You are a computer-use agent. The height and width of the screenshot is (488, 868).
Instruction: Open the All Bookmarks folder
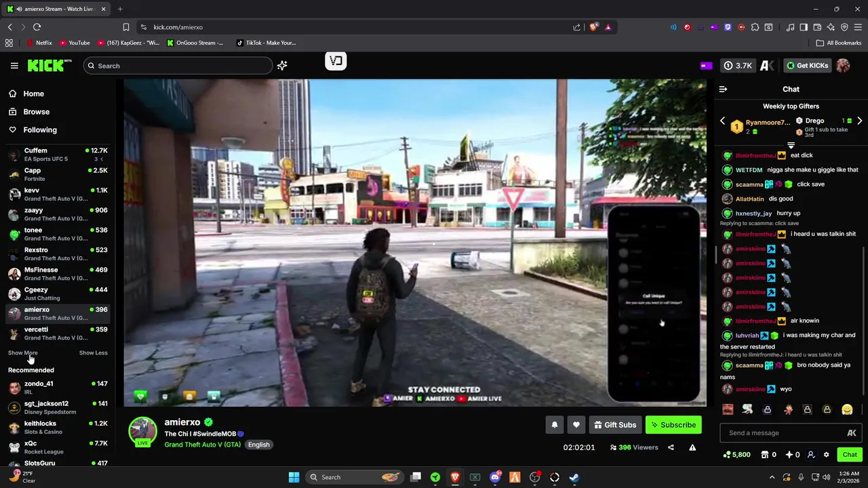coord(839,43)
